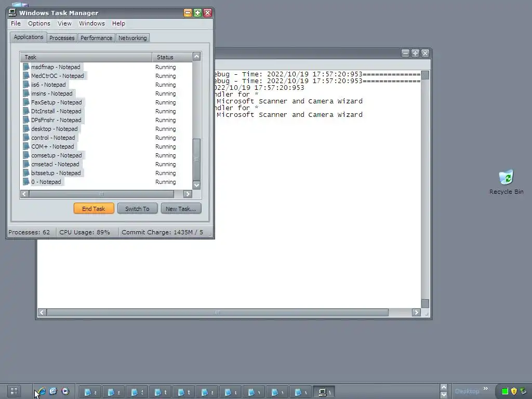This screenshot has height=399, width=532.
Task: Click the Processes: 62 status text
Action: [29, 232]
